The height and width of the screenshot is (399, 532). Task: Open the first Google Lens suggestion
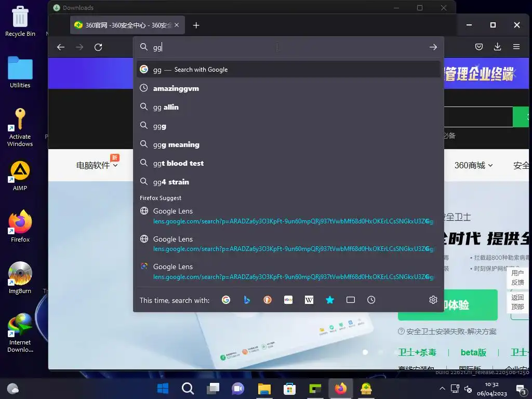[x=288, y=216]
